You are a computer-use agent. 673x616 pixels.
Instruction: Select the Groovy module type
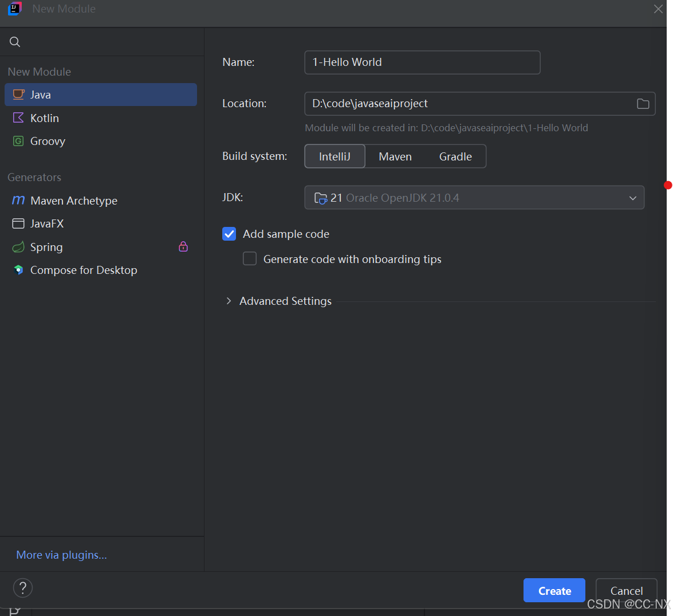click(x=100, y=141)
